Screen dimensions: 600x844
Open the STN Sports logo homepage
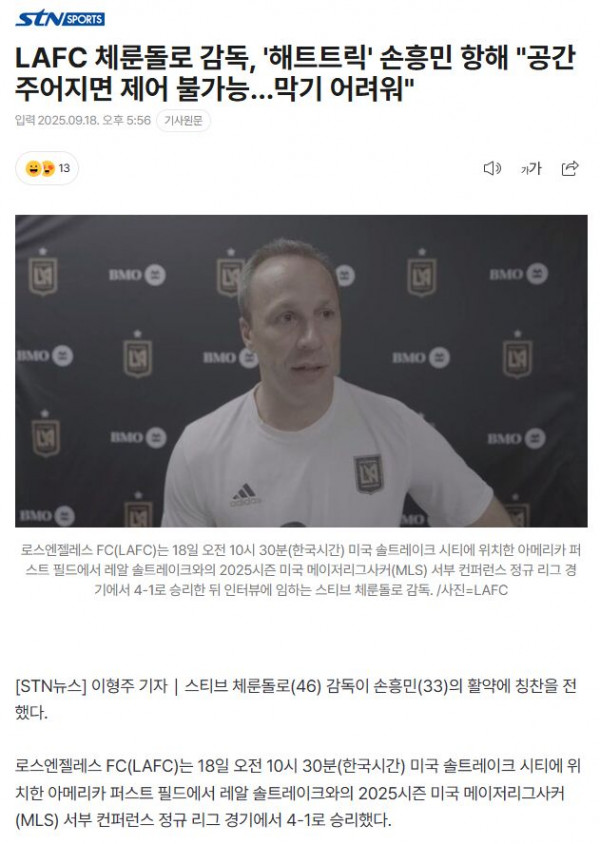click(x=60, y=19)
